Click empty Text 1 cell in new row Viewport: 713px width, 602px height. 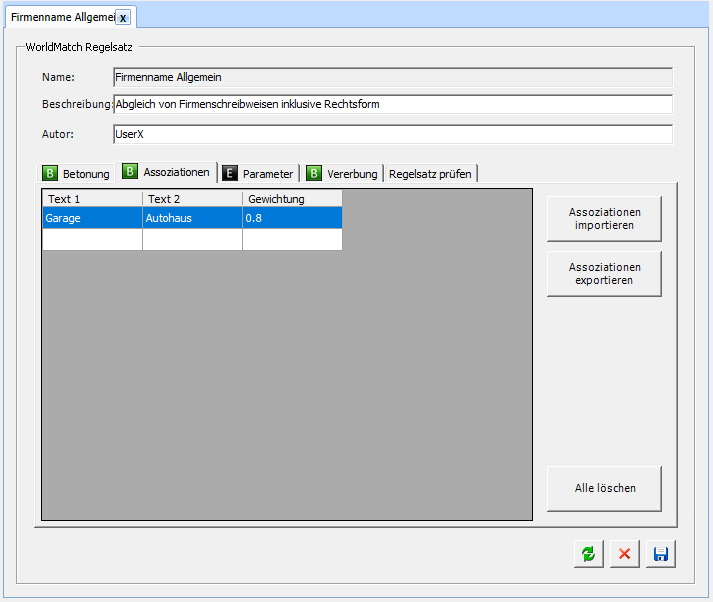pyautogui.click(x=92, y=239)
